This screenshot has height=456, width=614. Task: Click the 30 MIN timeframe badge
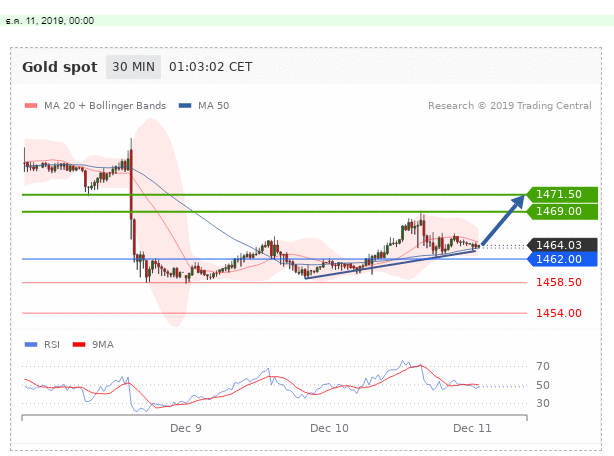pyautogui.click(x=132, y=67)
